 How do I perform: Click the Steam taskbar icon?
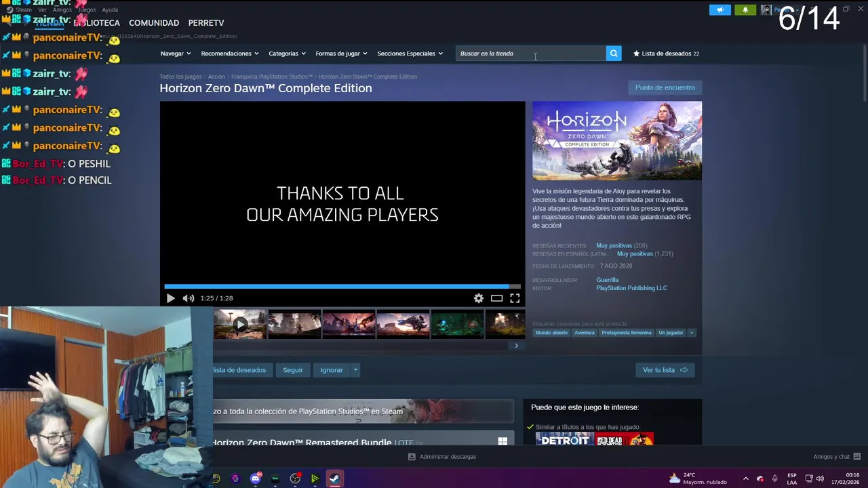(x=334, y=479)
